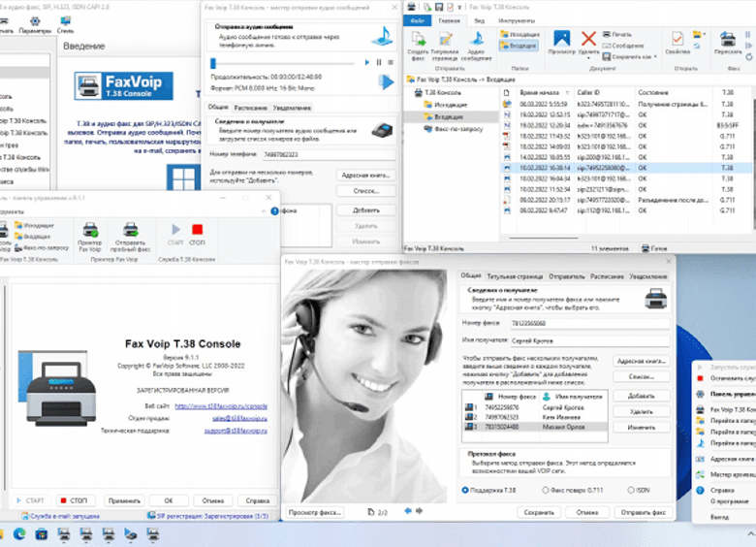Click Печать item in Документ ribbon group

(616, 35)
